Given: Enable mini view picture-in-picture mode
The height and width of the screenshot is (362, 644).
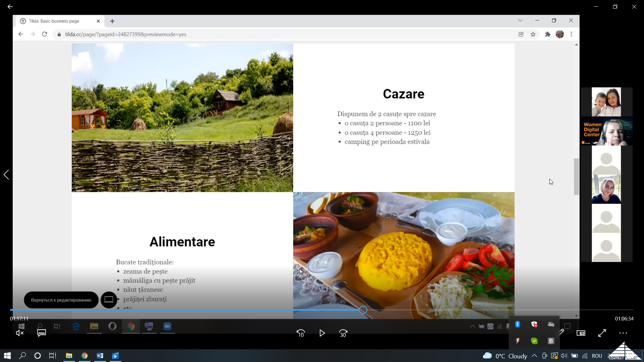Looking at the screenshot, I should point(581,333).
